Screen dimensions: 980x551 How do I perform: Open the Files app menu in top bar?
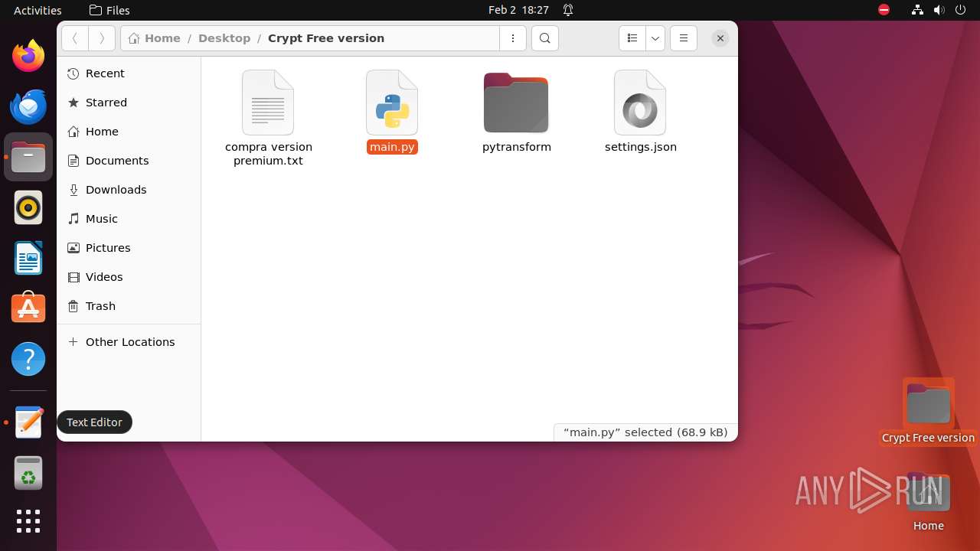[x=109, y=10]
